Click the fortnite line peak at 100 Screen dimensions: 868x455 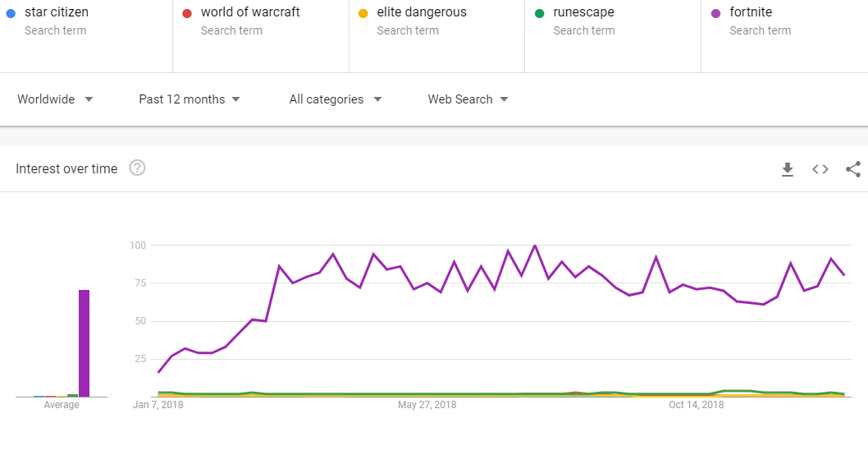[535, 245]
